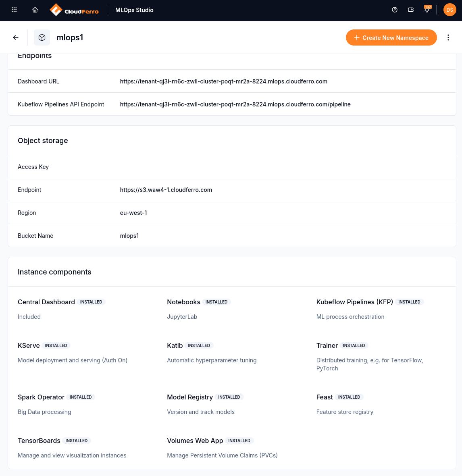Open notifications bell icon
The image size is (462, 476).
click(427, 10)
